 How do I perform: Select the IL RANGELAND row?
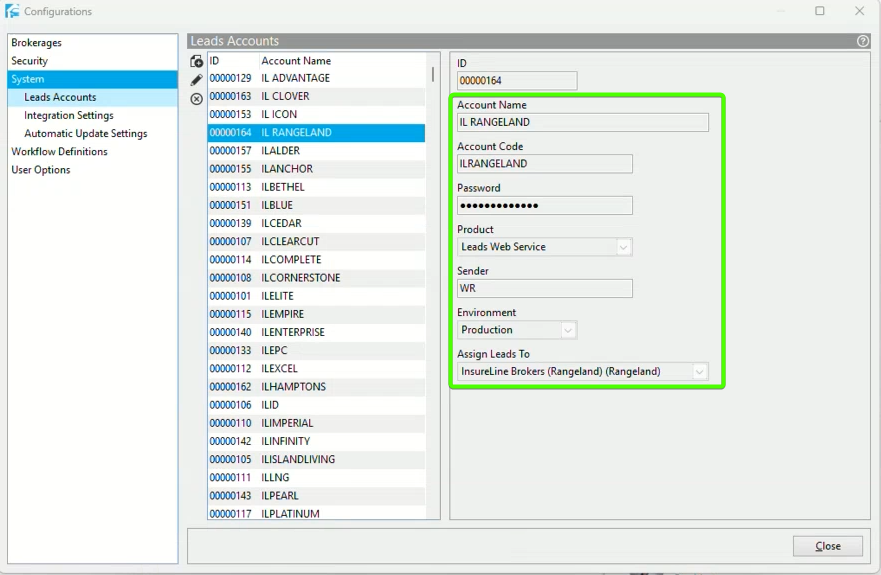316,133
